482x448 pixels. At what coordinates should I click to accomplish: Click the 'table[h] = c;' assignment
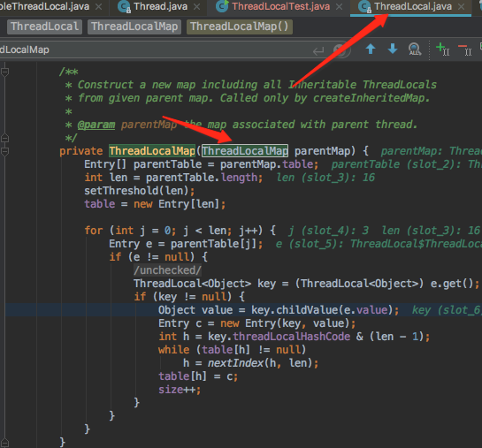point(198,376)
